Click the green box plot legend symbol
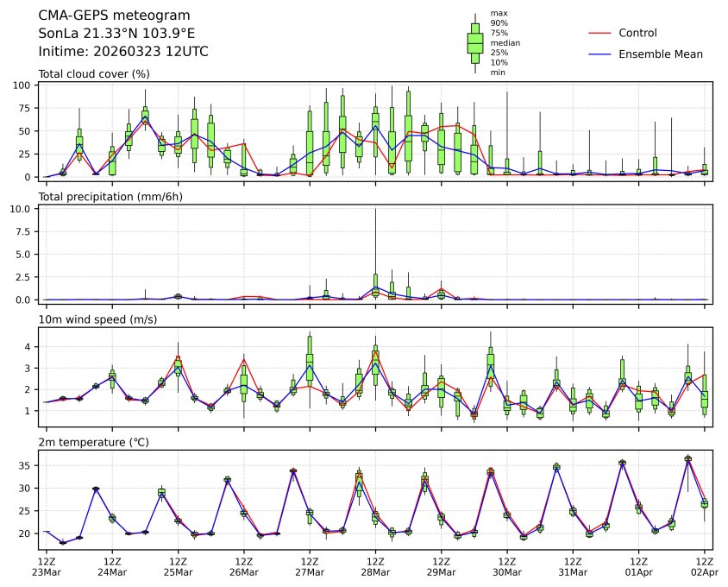The width and height of the screenshot is (728, 587). pyautogui.click(x=474, y=42)
